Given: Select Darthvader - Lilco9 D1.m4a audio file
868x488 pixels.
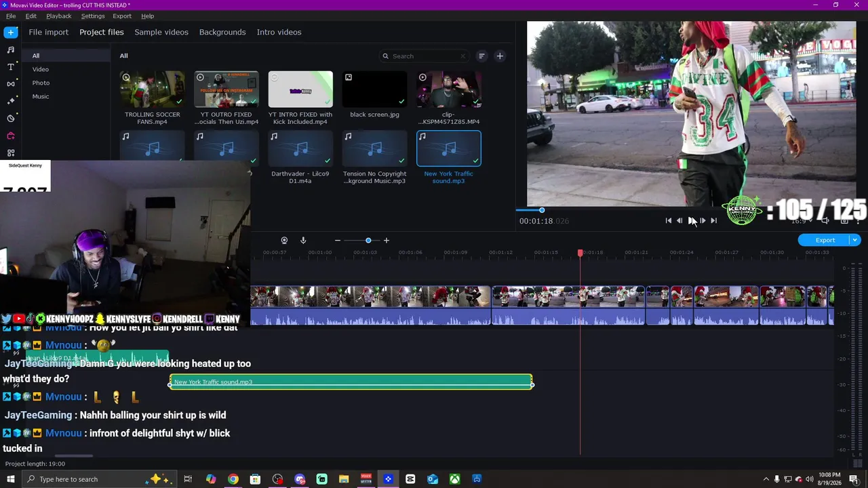Looking at the screenshot, I should (x=300, y=149).
